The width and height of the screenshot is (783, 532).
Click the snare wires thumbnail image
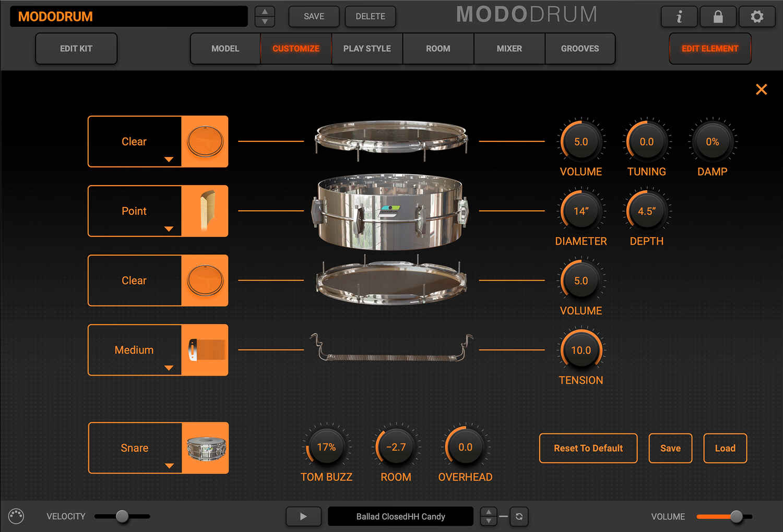pyautogui.click(x=205, y=350)
